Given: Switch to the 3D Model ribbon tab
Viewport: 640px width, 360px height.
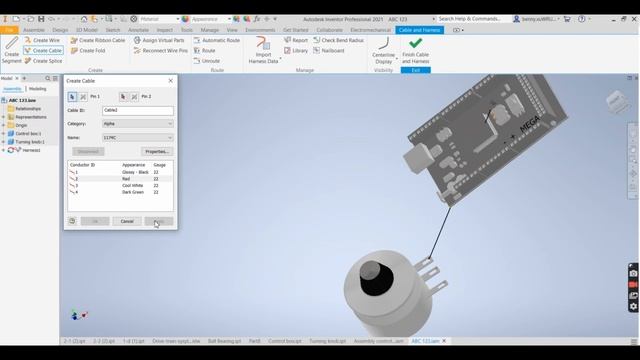Looking at the screenshot, I should click(x=87, y=30).
